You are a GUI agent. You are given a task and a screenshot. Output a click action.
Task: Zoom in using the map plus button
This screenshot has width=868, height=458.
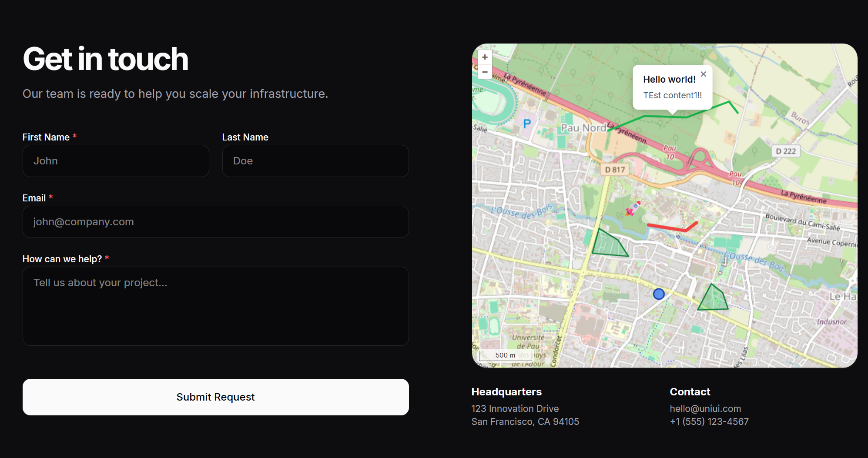click(x=485, y=57)
